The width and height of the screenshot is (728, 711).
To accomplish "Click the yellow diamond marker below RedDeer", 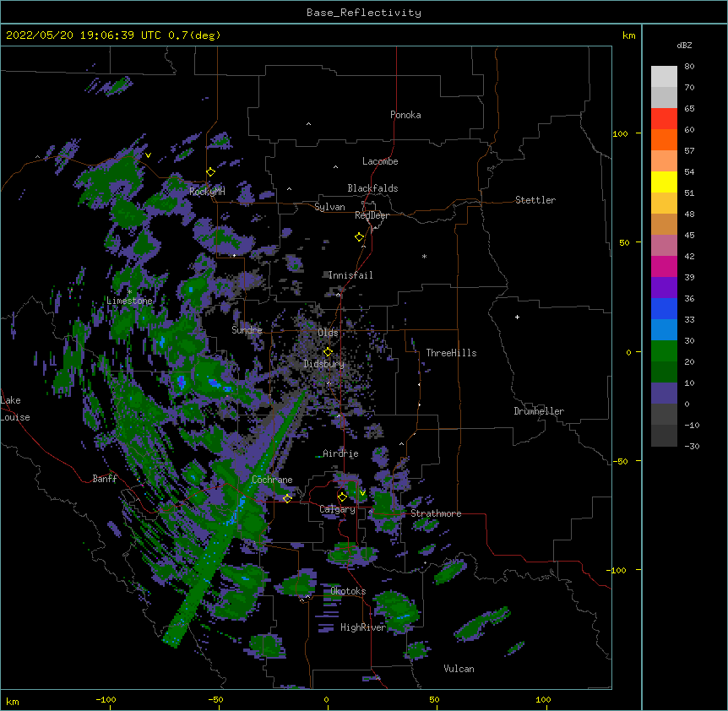I will pos(360,237).
